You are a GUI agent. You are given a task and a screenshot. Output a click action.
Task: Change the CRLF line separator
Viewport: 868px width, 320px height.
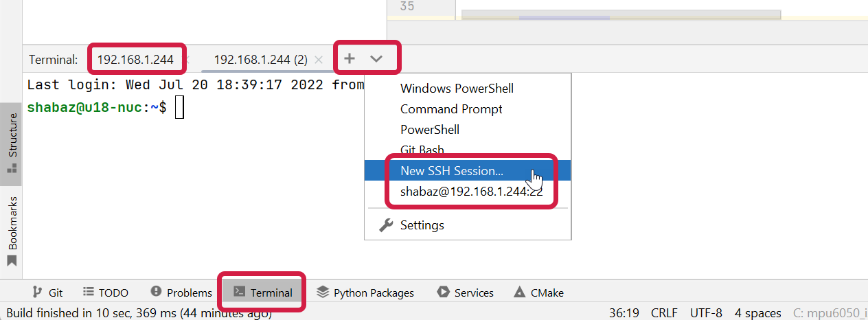click(x=664, y=313)
